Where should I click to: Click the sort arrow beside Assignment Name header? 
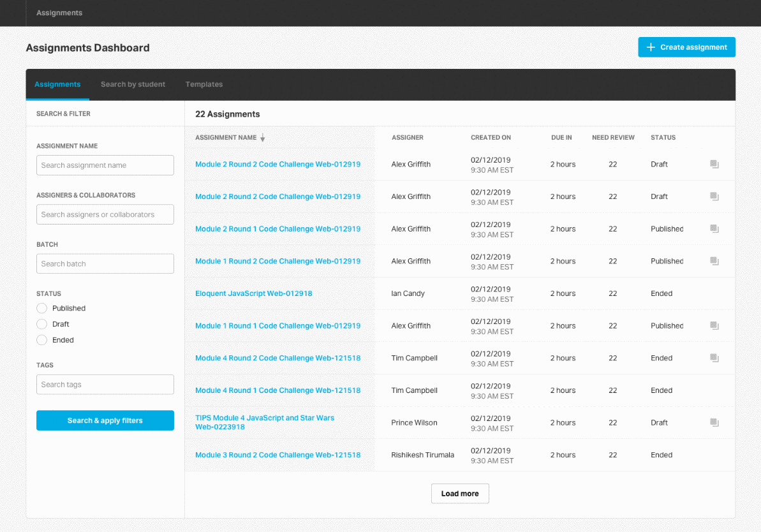[x=262, y=138]
